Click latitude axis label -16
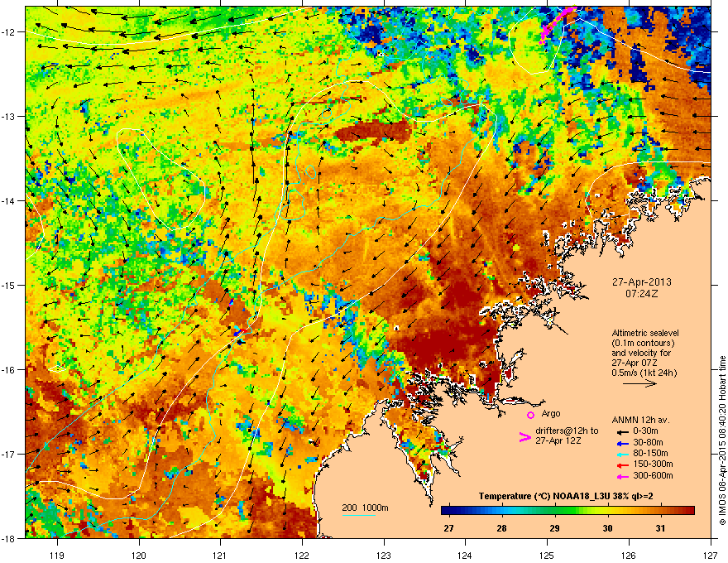Screen dimensions: 728x563 (x=9, y=370)
